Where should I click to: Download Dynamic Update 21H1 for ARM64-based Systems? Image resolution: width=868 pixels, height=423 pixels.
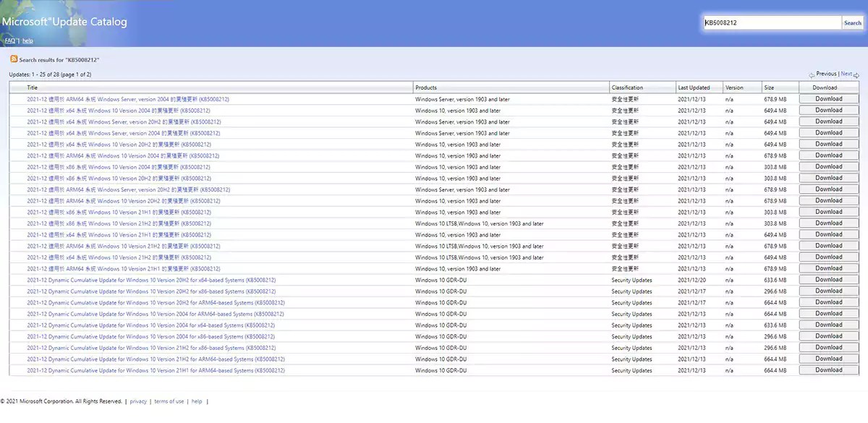tap(829, 370)
